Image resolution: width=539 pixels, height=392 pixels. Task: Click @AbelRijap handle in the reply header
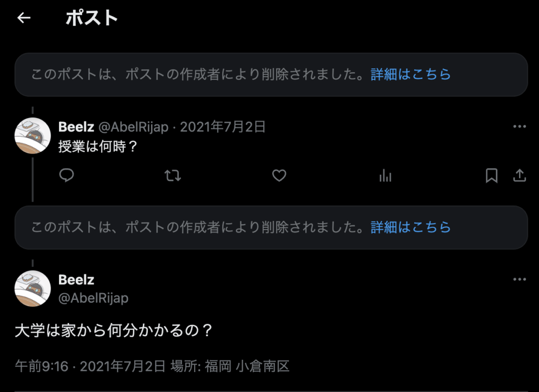click(133, 127)
